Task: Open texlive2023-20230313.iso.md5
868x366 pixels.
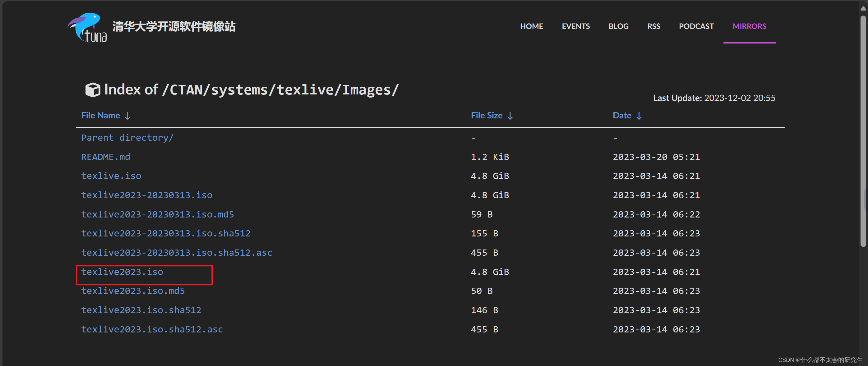Action: [157, 214]
